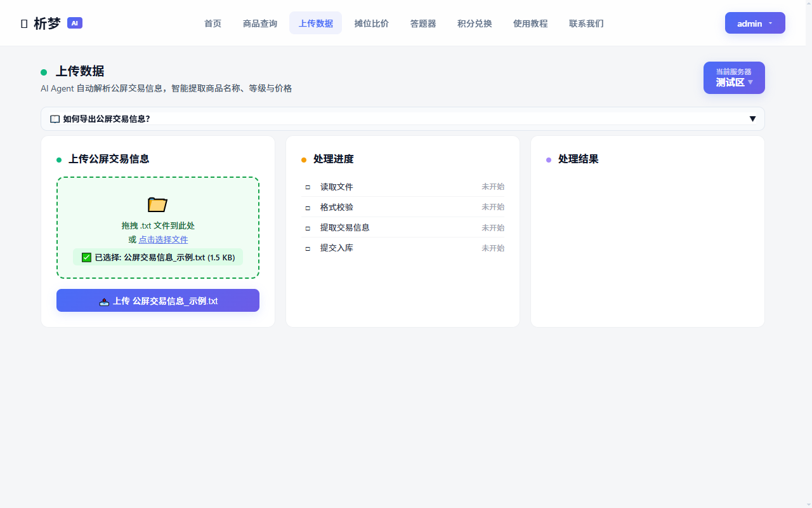
Task: Open the 首页 navigation tab
Action: tap(213, 23)
